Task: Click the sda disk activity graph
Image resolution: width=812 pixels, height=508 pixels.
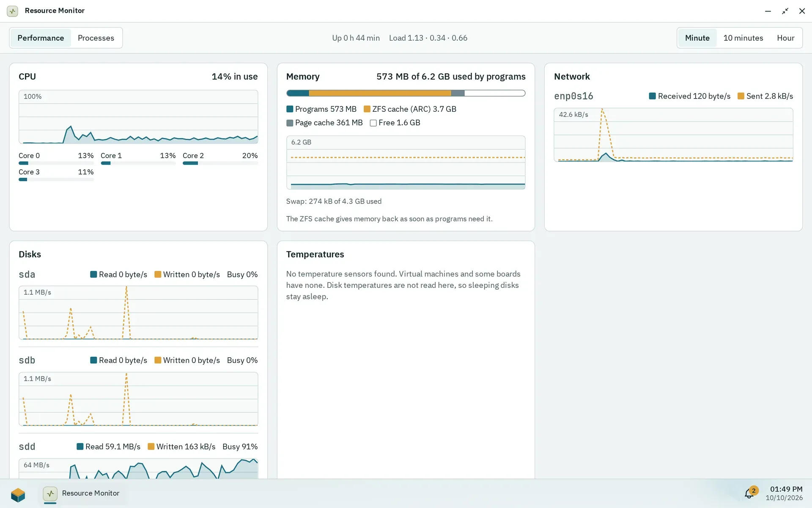Action: point(138,313)
